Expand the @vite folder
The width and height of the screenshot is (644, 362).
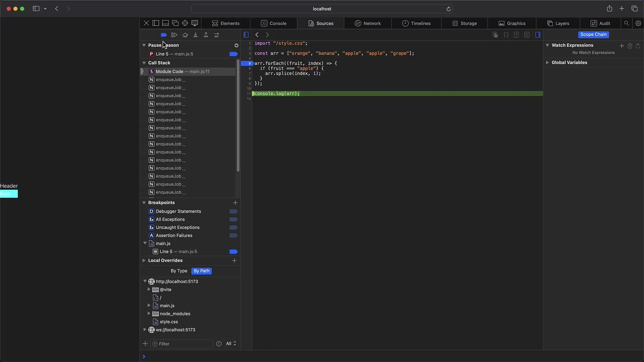pos(149,289)
